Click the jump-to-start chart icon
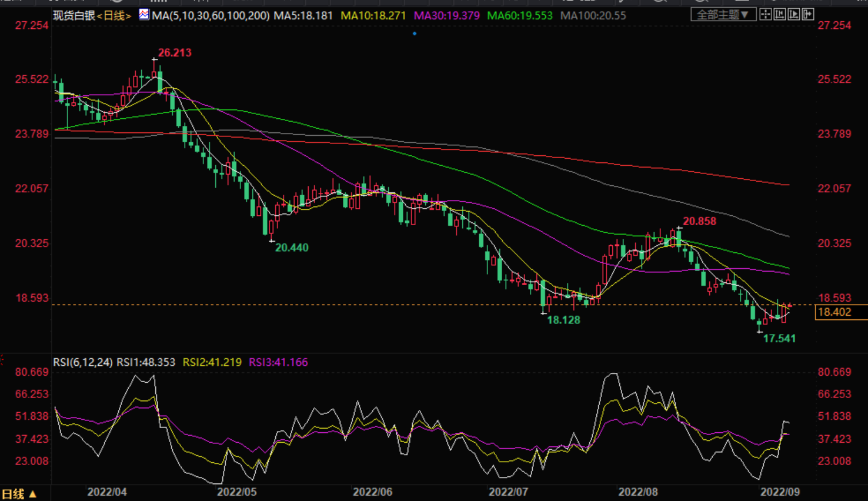Image resolution: width=868 pixels, height=501 pixels. pos(779,15)
